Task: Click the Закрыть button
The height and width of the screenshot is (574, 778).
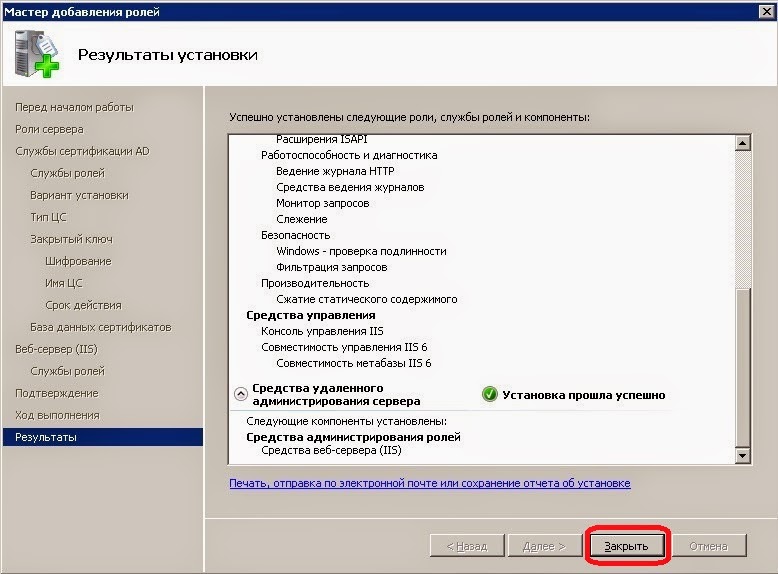Action: pyautogui.click(x=626, y=546)
